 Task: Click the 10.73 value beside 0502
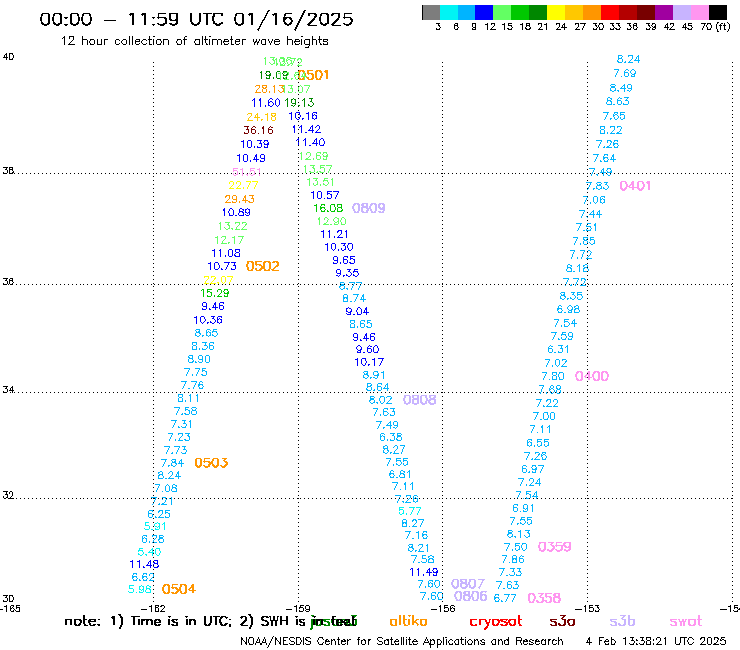coord(222,266)
